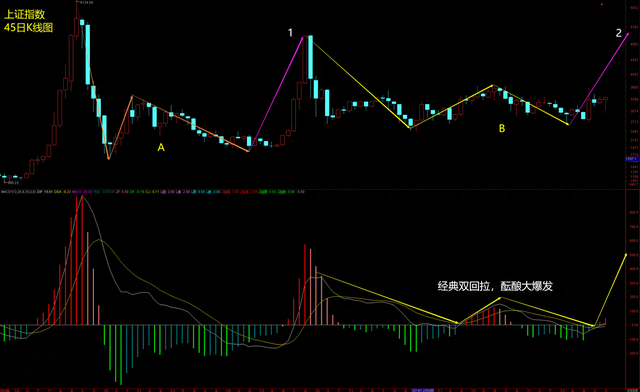This screenshot has width=640, height=392.
Task: Click the 上证指数 chart title text
Action: pos(24,14)
